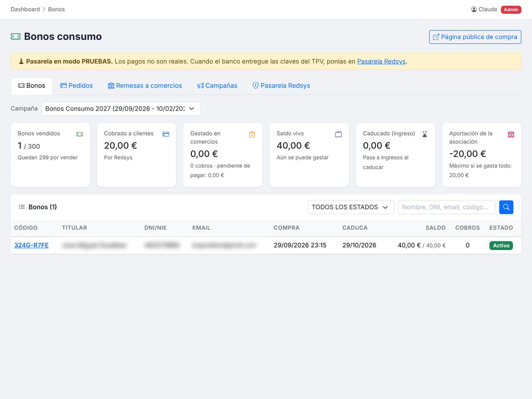
Task: Click the SALDO column header
Action: [435, 228]
